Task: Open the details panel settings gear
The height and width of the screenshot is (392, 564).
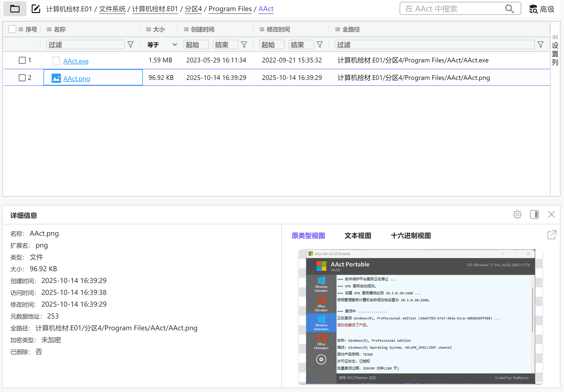Action: click(517, 214)
